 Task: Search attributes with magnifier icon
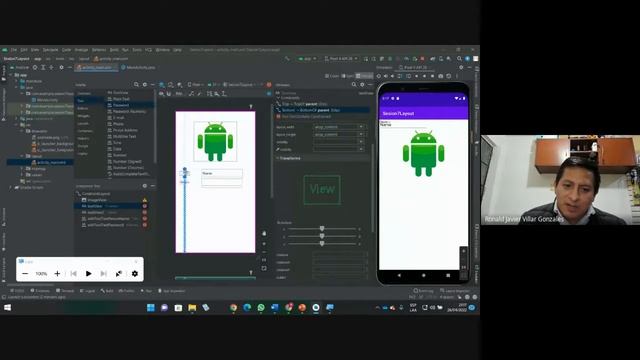click(354, 85)
